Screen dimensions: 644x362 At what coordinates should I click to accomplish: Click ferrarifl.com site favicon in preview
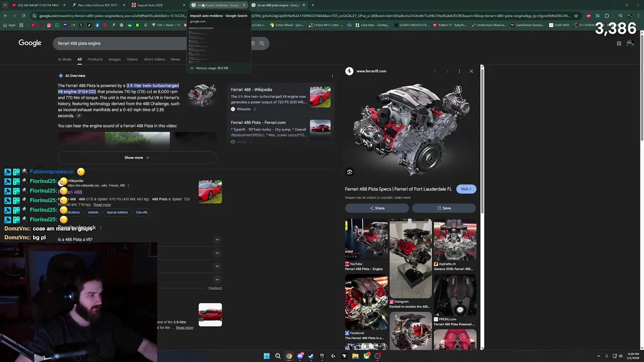pyautogui.click(x=349, y=71)
